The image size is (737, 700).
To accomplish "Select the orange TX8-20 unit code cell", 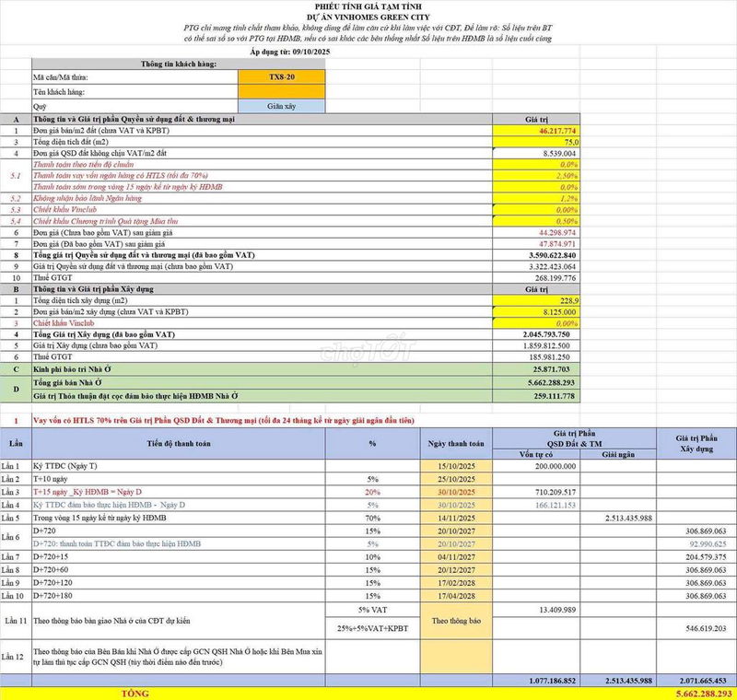I will coord(281,78).
